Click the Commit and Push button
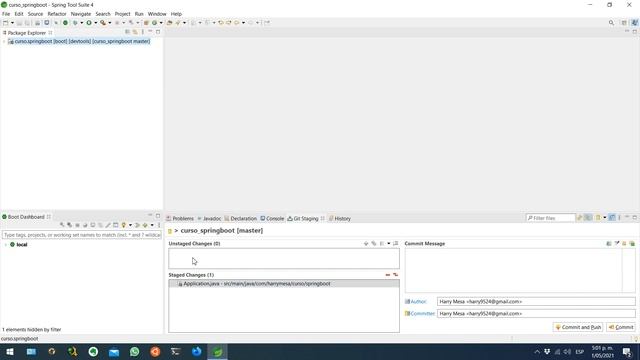Screen dimensions: 640x360 [578, 327]
